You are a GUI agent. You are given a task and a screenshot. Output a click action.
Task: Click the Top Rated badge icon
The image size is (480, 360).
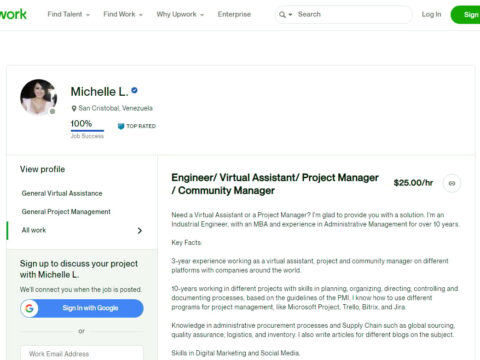(121, 126)
